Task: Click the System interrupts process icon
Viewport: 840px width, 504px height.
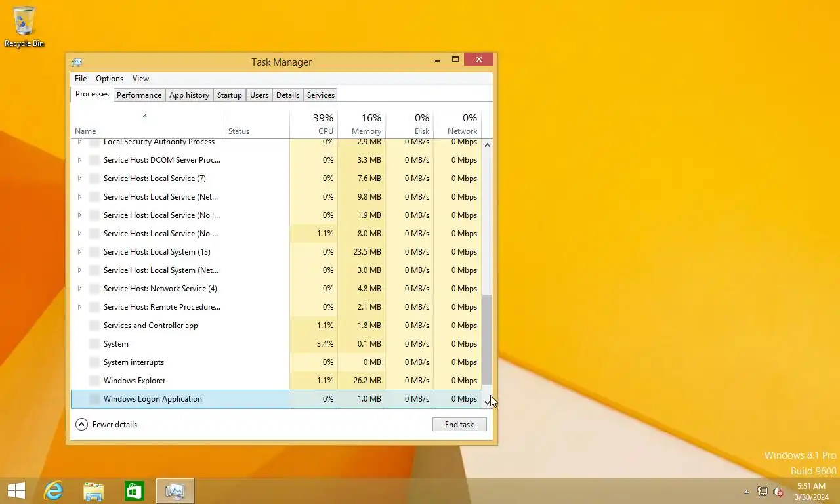Action: click(94, 362)
